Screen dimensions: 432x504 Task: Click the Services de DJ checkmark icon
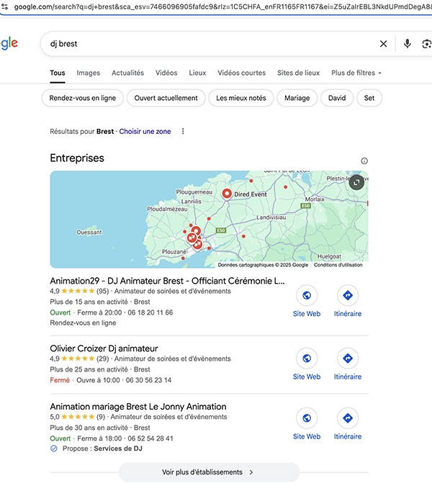(54, 449)
